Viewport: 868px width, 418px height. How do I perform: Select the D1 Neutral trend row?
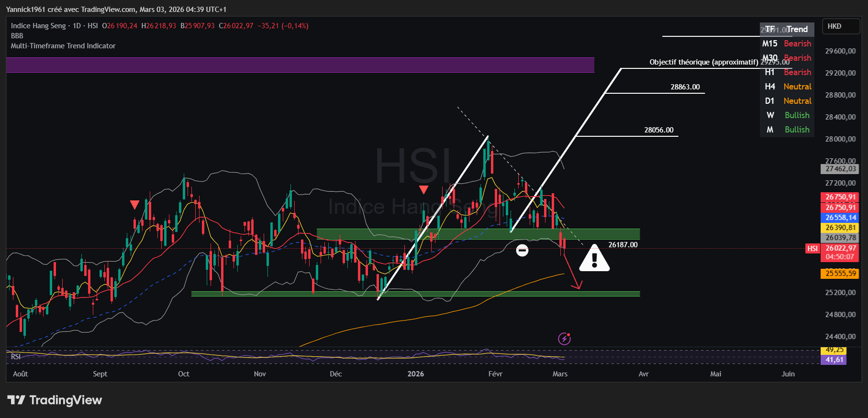coord(787,101)
